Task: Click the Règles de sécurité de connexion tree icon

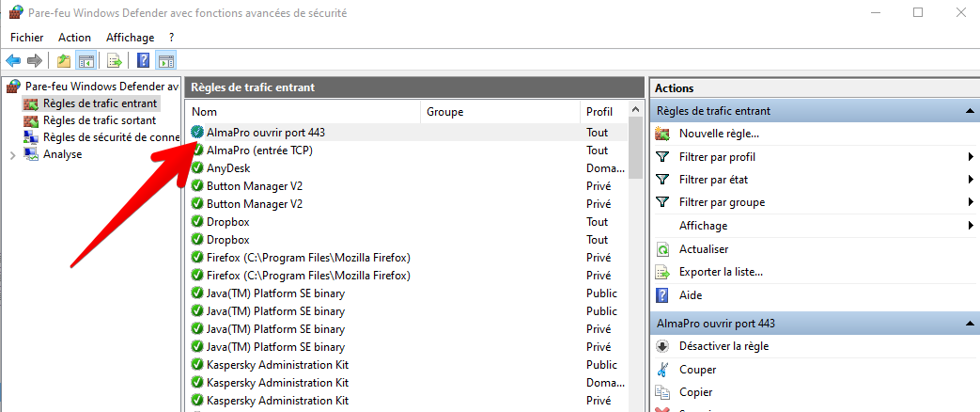Action: [x=31, y=137]
